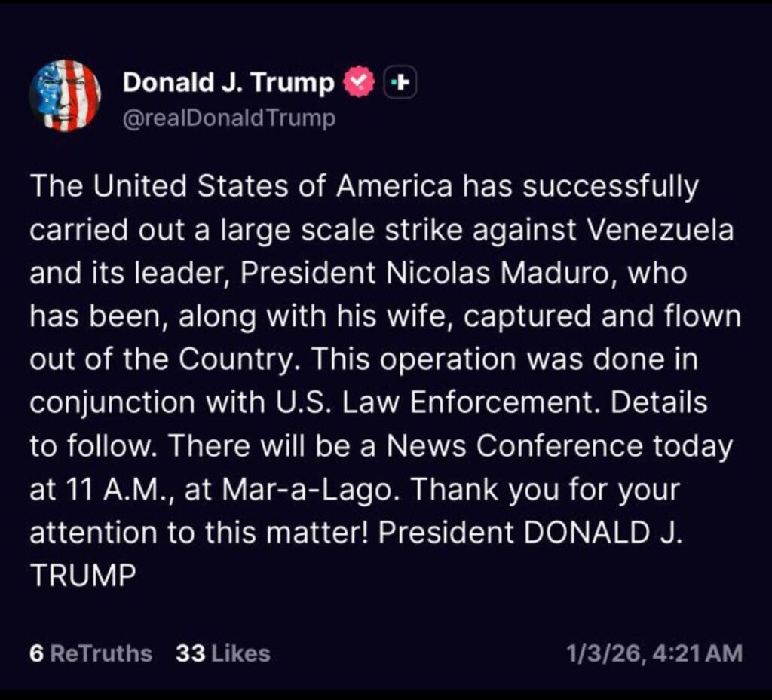The image size is (772, 700).
Task: Click the 1/3/26, 4:21 AM timestamp
Action: [x=654, y=653]
